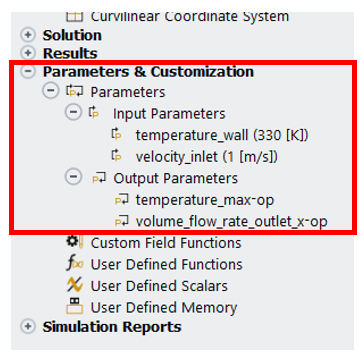Click the User Defined Scalars icon

[74, 285]
